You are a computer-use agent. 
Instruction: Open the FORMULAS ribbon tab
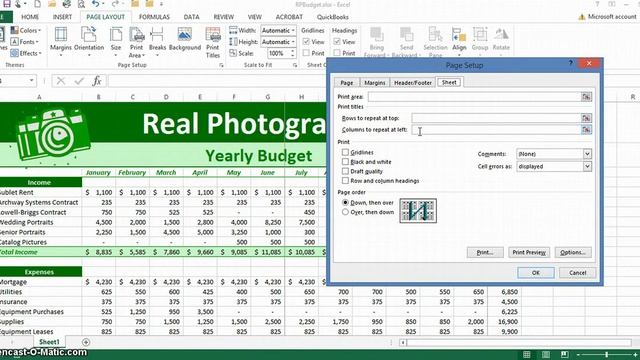[154, 17]
